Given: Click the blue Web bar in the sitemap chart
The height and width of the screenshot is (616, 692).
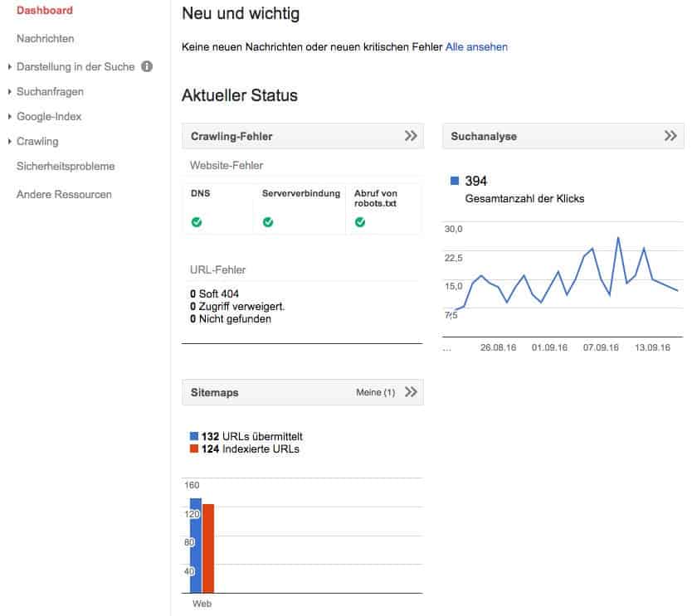Looking at the screenshot, I should point(196,543).
